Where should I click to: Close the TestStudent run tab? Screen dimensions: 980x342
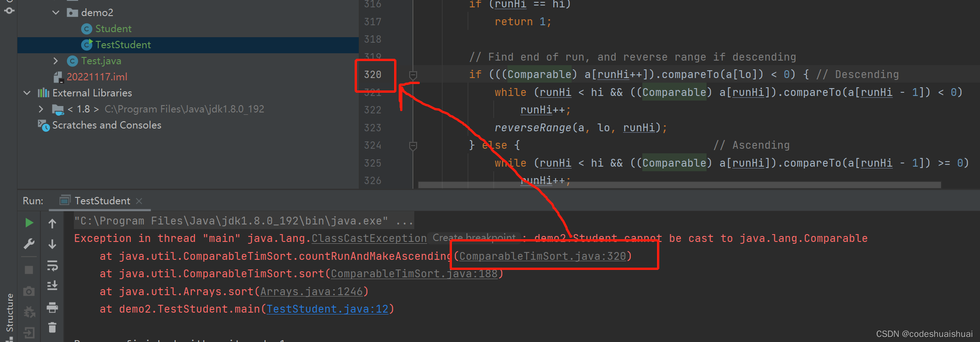(x=139, y=201)
